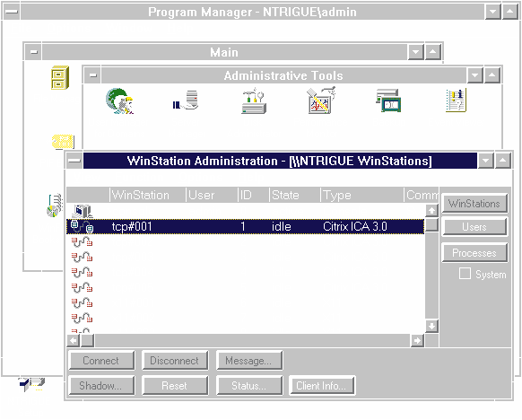This screenshot has height=420, width=522.
Task: Open the CD-with-cables icon in Main window
Action: (x=55, y=206)
